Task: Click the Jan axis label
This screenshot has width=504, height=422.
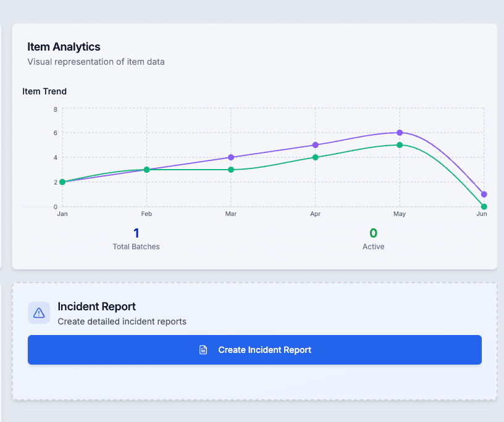Action: point(62,213)
